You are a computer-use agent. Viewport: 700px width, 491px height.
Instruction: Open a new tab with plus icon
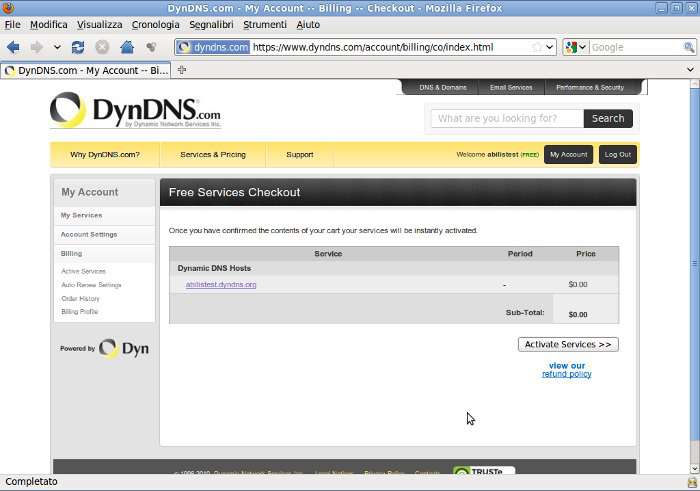point(182,70)
